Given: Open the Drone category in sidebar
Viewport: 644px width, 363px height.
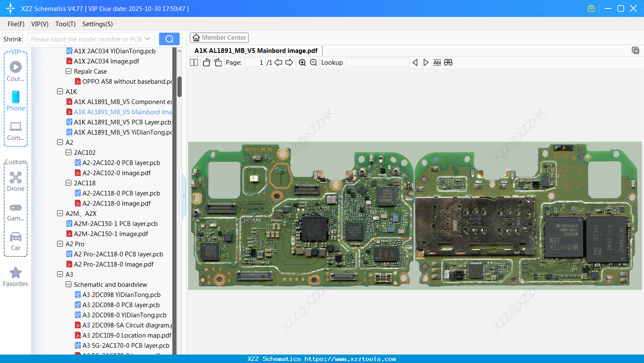Looking at the screenshot, I should [16, 181].
